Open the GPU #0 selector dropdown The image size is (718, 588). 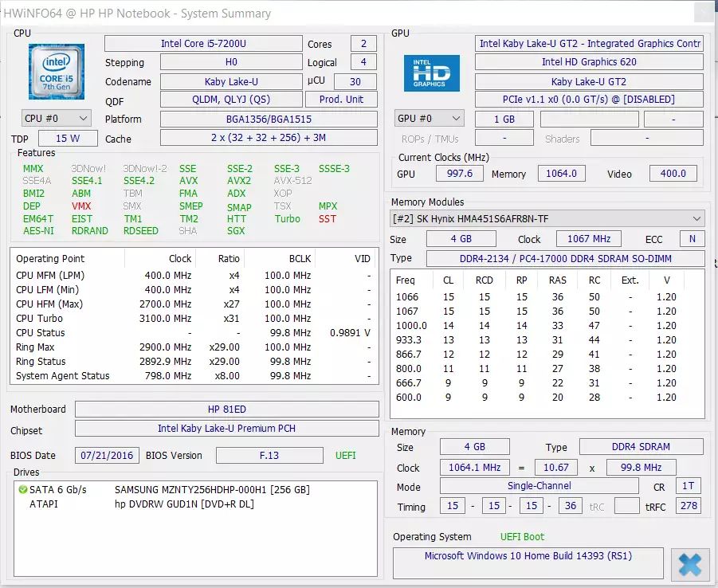(x=429, y=119)
